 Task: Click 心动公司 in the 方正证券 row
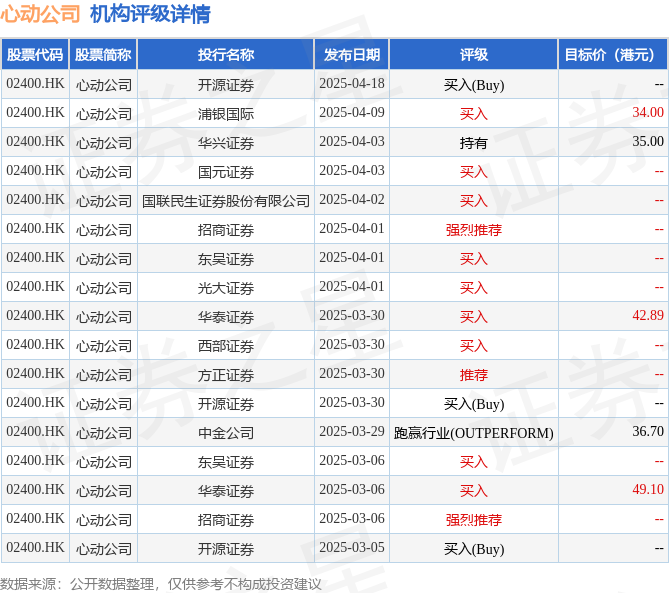(x=103, y=375)
